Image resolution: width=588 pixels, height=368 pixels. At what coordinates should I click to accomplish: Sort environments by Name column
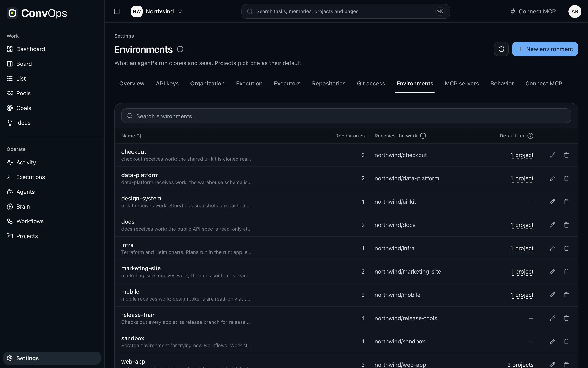click(x=131, y=136)
